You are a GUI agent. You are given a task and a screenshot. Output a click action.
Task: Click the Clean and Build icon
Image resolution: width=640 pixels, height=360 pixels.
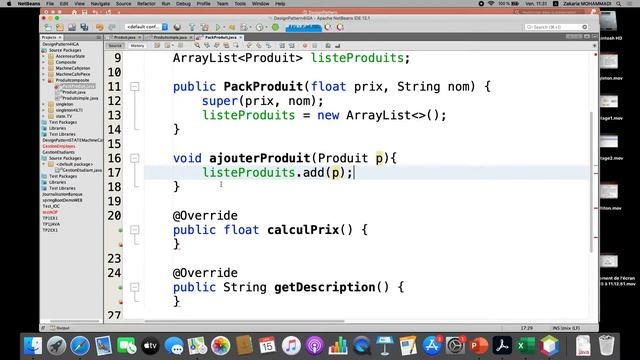205,27
